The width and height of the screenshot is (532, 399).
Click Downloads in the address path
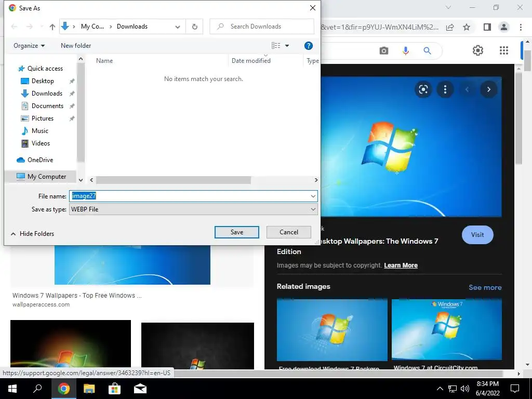132,26
